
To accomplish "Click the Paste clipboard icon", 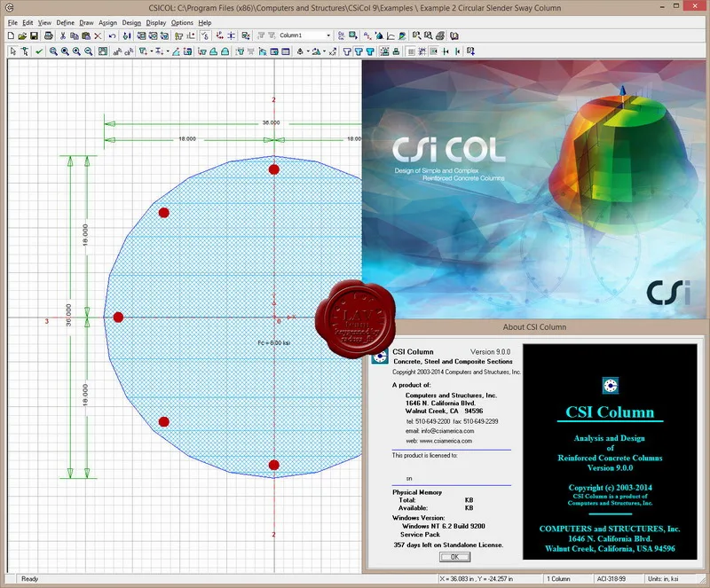I will tap(86, 35).
